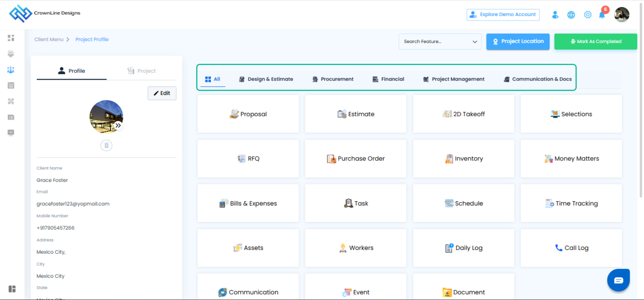The width and height of the screenshot is (644, 300).
Task: Open the Selections card
Action: coord(571,114)
